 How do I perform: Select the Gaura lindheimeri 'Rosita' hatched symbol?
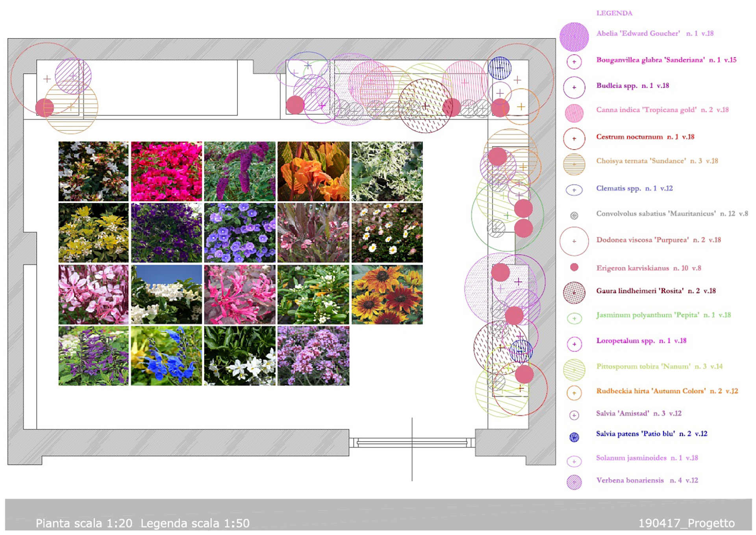point(574,293)
